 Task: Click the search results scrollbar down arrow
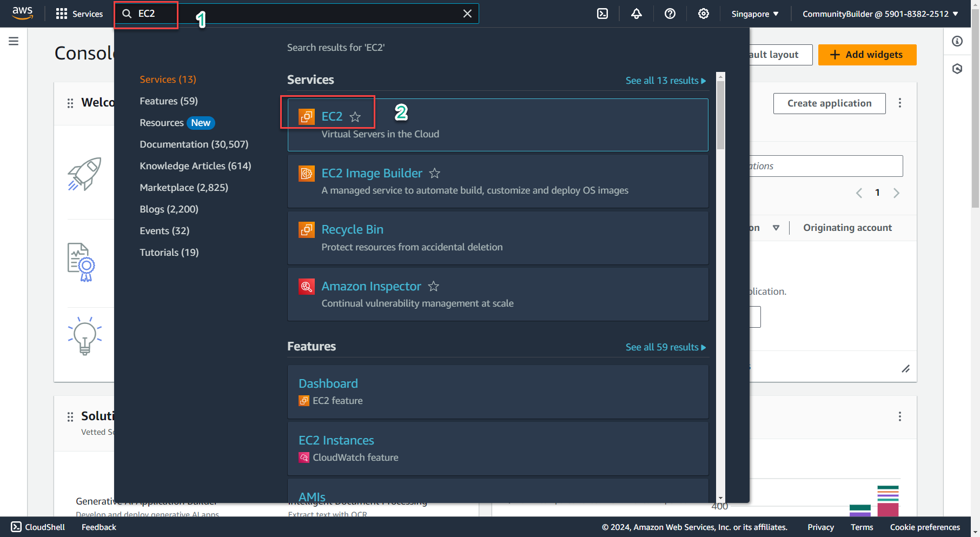coord(720,498)
